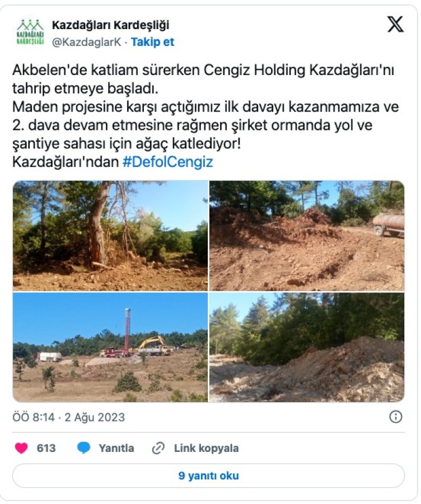Open the X logo icon

click(x=395, y=25)
